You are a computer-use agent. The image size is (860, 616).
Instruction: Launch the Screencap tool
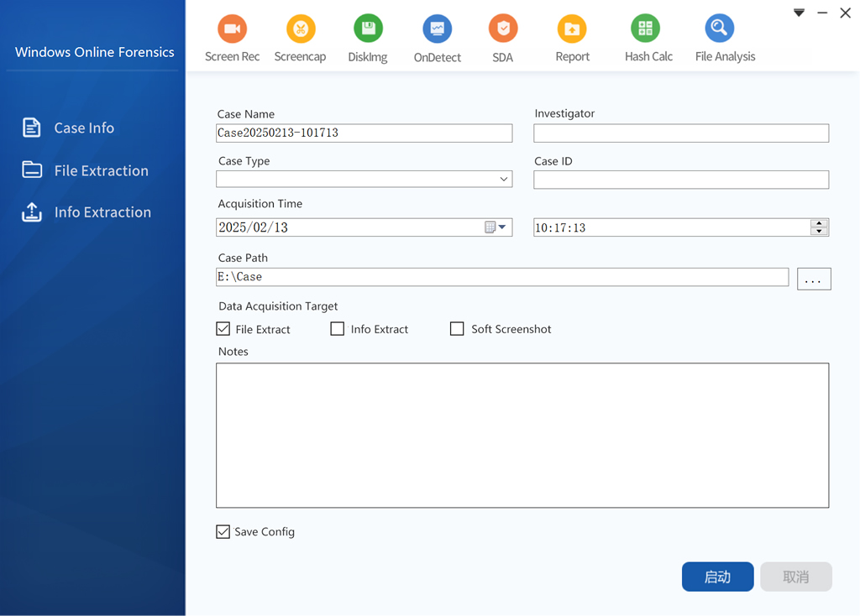(300, 39)
